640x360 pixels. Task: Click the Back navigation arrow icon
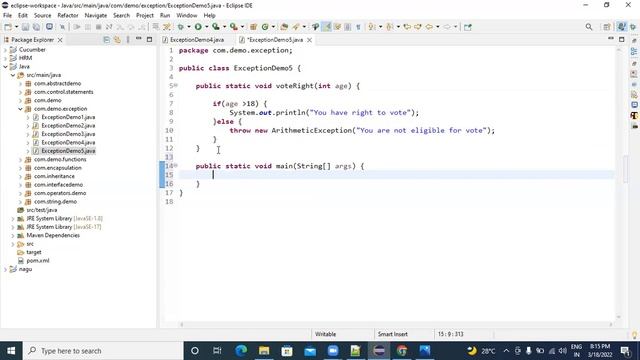point(429,27)
